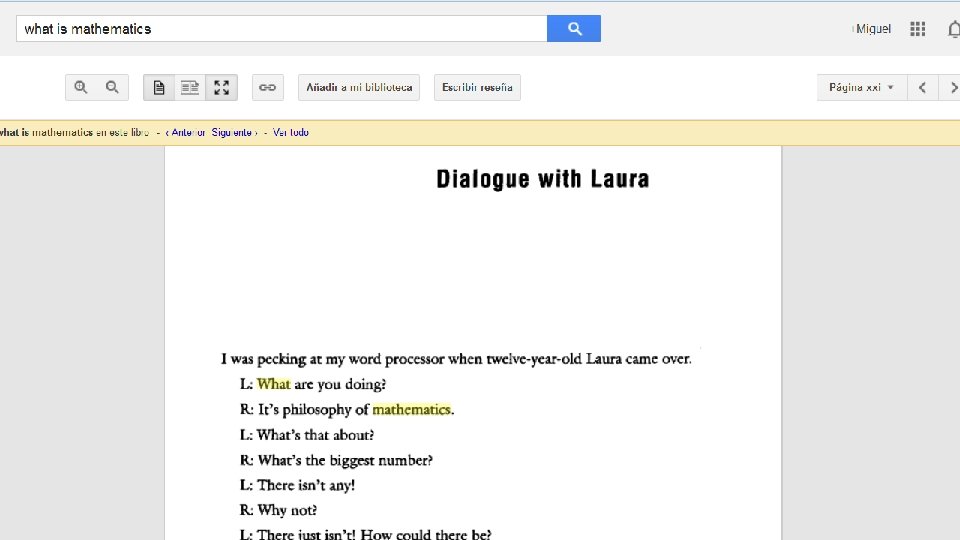This screenshot has width=960, height=540.
Task: Open the notifications bell icon
Action: [x=954, y=29]
